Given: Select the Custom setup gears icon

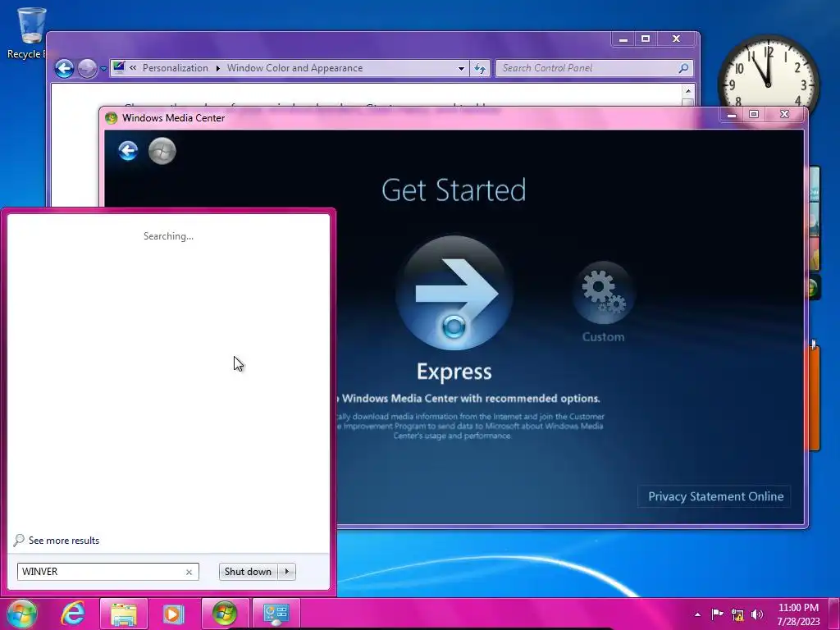Looking at the screenshot, I should pyautogui.click(x=603, y=293).
